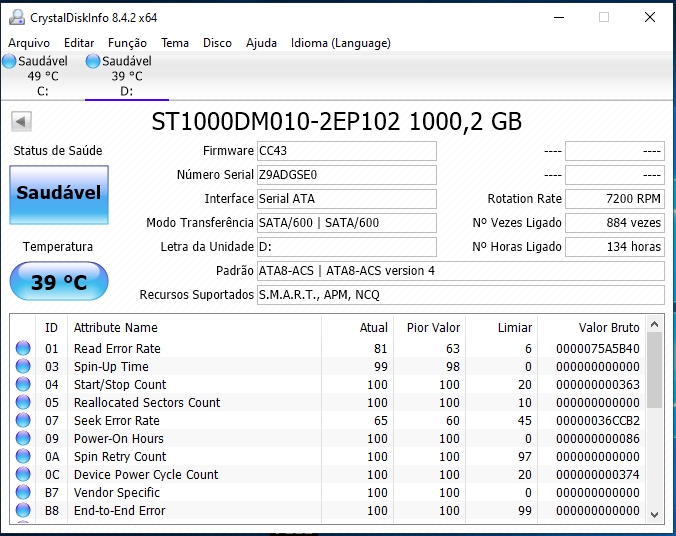Select the End-to-End Error row name

(x=119, y=511)
